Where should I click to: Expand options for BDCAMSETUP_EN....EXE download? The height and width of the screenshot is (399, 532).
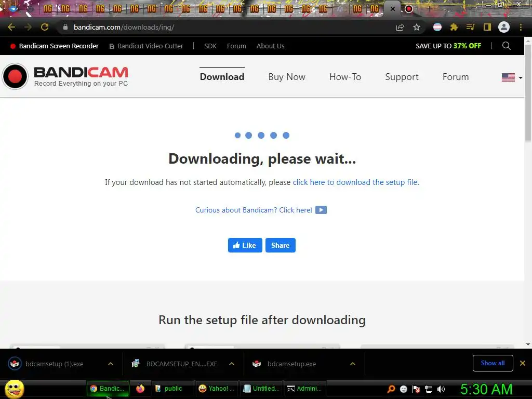tap(232, 364)
